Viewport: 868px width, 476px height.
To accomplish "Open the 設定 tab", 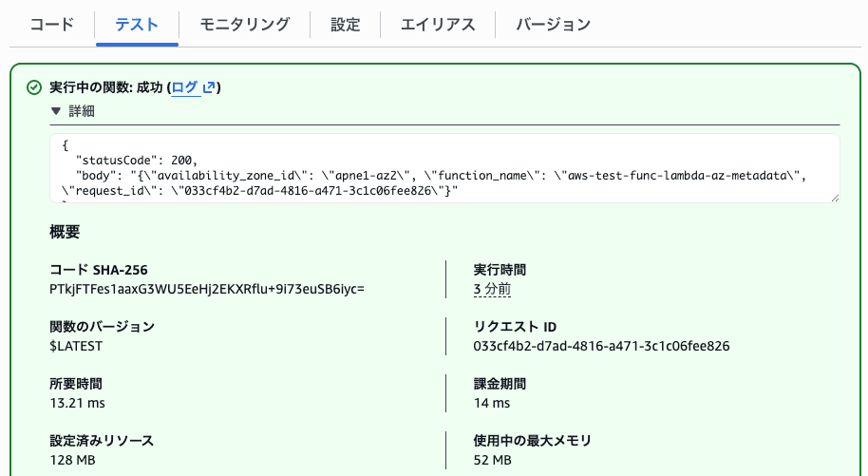I will (x=346, y=25).
